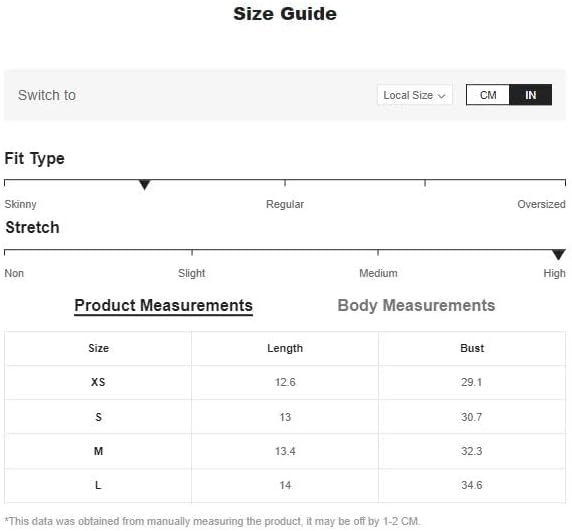This screenshot has height=531, width=572.
Task: Click the Stretch High triangle marker
Action: (x=559, y=254)
